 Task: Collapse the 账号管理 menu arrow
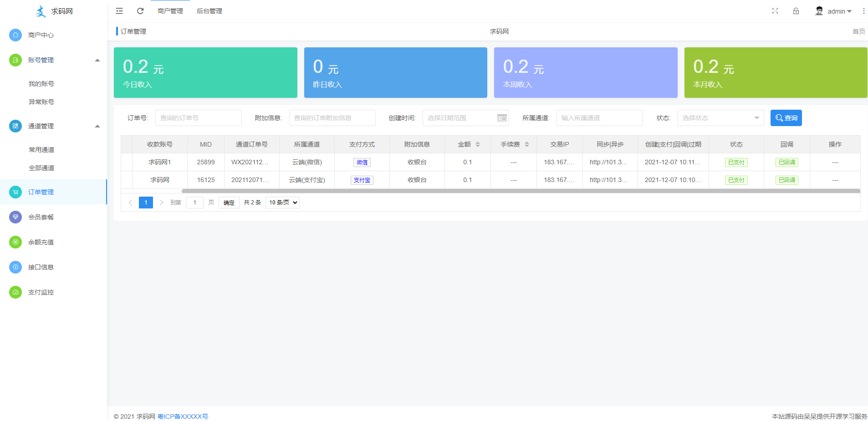(97, 60)
